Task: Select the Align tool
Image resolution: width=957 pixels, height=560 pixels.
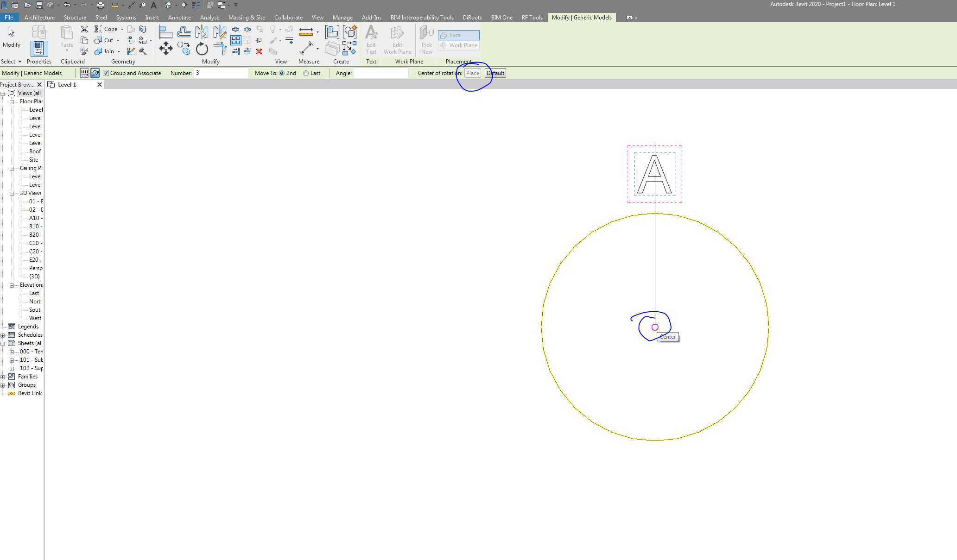Action: coord(165,32)
